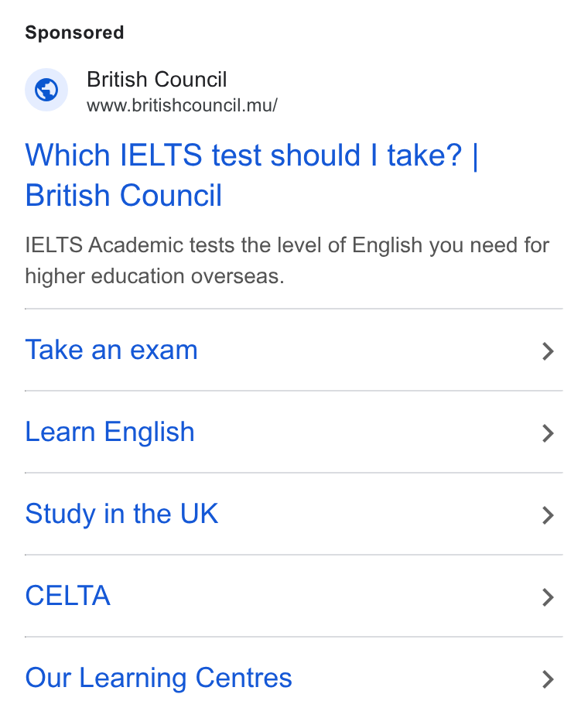Screen dimensions: 588x718
Task: Click the British Council advertiser name
Action: tap(157, 79)
